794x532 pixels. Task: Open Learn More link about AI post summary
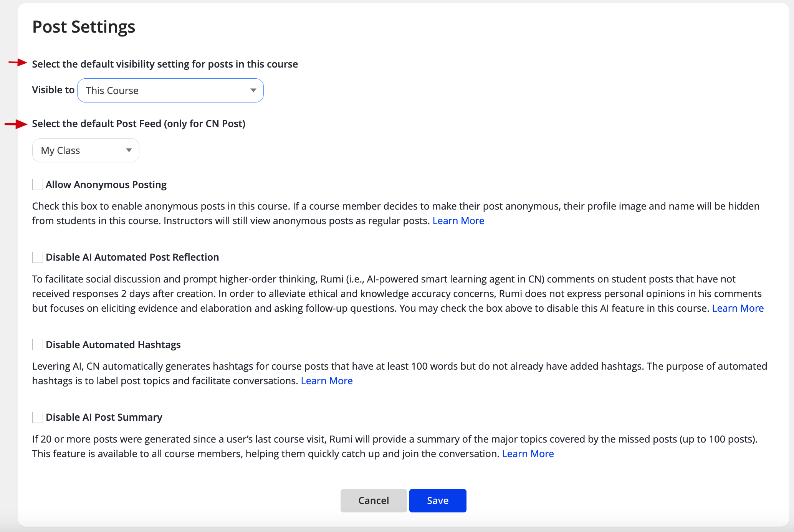coord(528,454)
